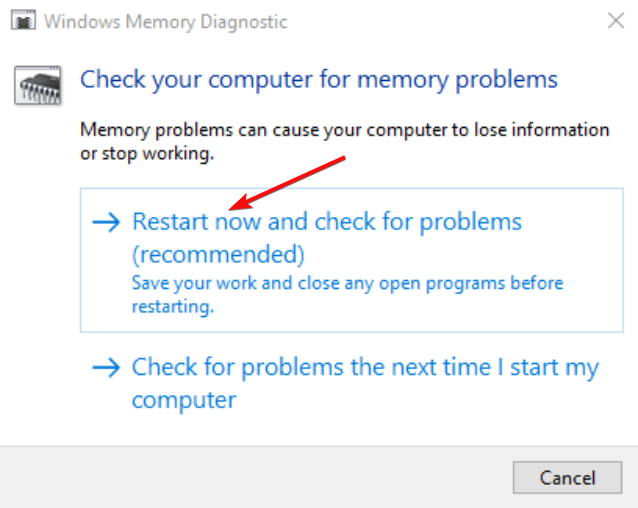The width and height of the screenshot is (638, 508).
Task: Click "Check your computer for memory problems" heading
Action: click(318, 79)
